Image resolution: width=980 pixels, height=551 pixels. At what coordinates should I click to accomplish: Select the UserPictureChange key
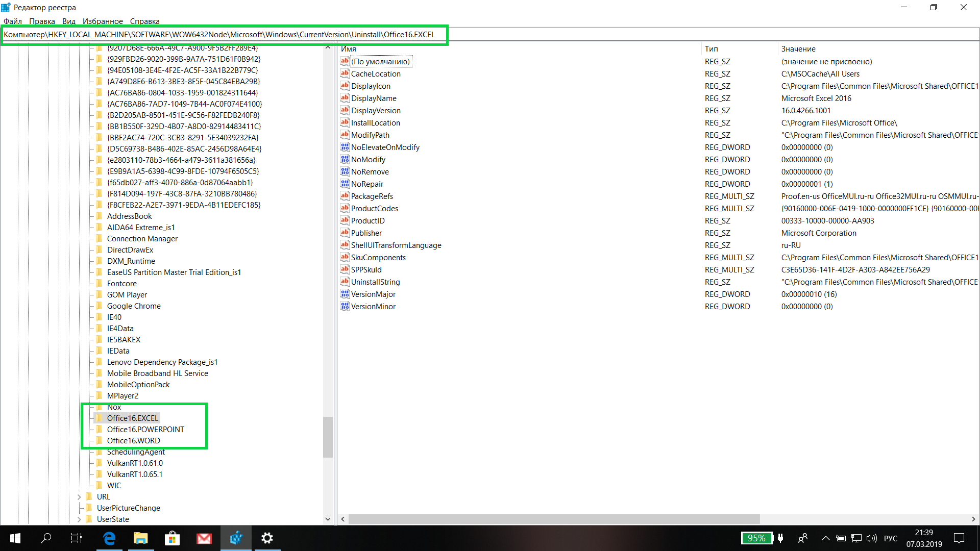click(129, 508)
